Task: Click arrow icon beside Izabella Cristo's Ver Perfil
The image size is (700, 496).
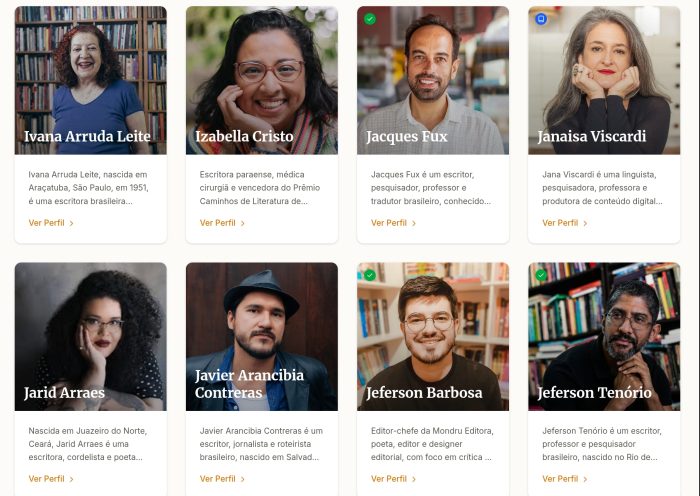Action: tap(243, 223)
